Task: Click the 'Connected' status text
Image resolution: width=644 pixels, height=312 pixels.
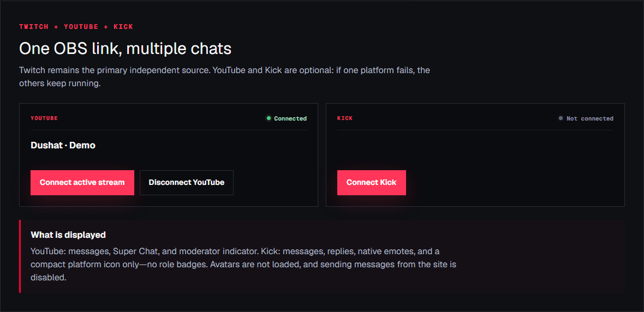Action: 290,118
